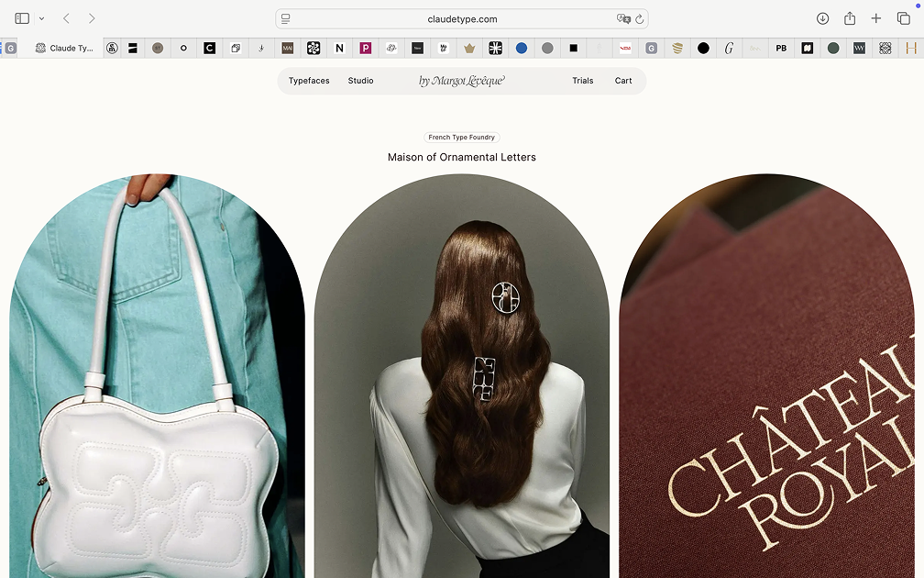Open the small ring favicon tab
The height and width of the screenshot is (578, 924).
[183, 49]
